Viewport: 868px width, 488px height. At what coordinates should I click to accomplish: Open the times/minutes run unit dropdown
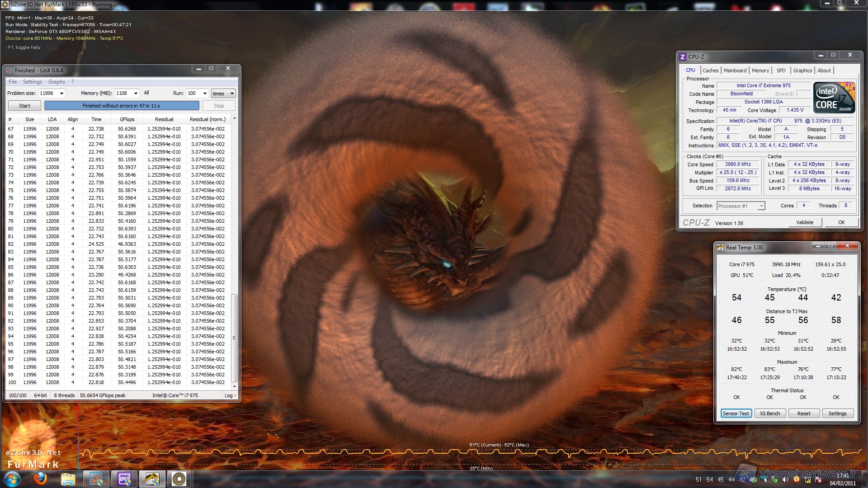click(223, 94)
